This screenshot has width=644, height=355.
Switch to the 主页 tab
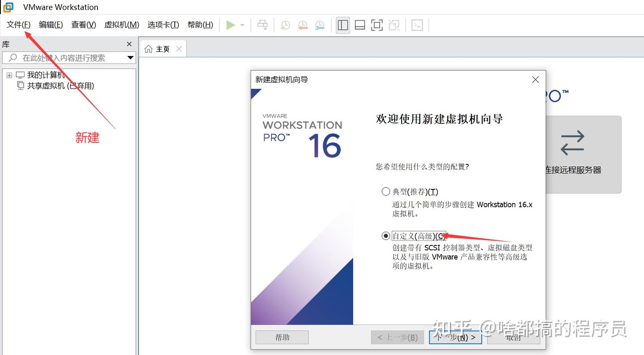tap(161, 48)
